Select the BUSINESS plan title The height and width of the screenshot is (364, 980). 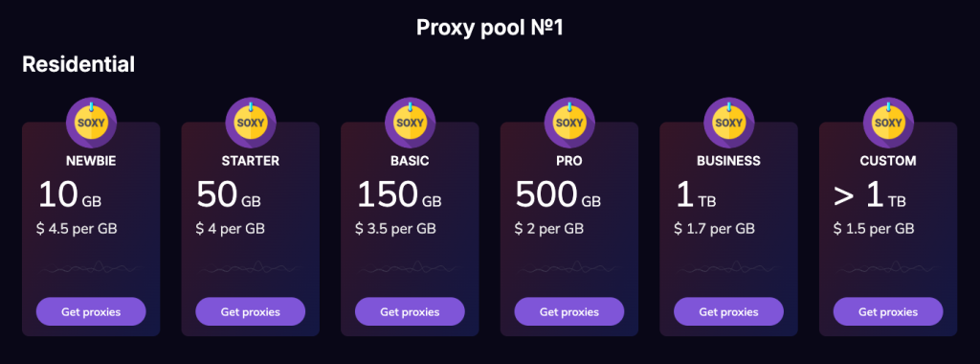click(728, 161)
